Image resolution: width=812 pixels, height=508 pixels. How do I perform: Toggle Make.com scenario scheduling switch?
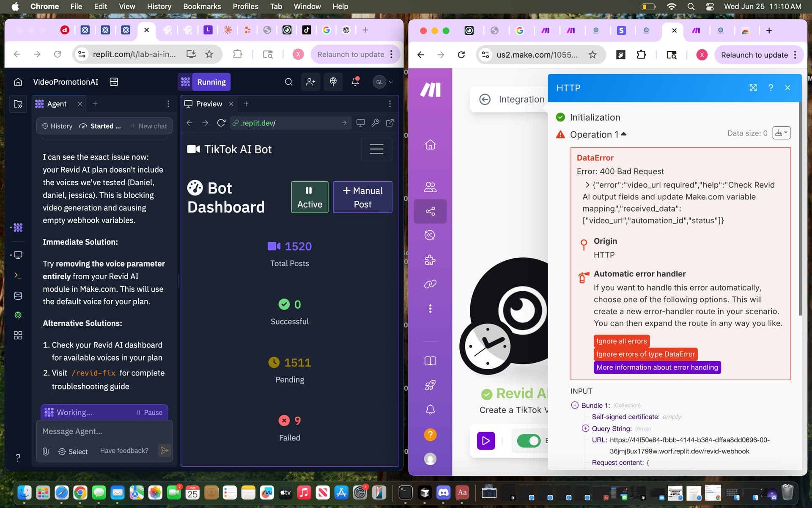click(x=529, y=441)
